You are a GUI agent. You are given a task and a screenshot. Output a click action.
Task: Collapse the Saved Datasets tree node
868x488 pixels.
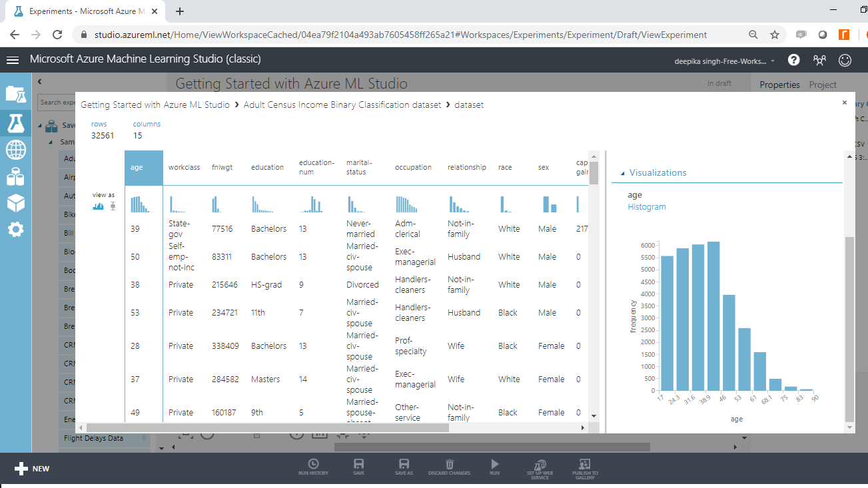(x=40, y=125)
